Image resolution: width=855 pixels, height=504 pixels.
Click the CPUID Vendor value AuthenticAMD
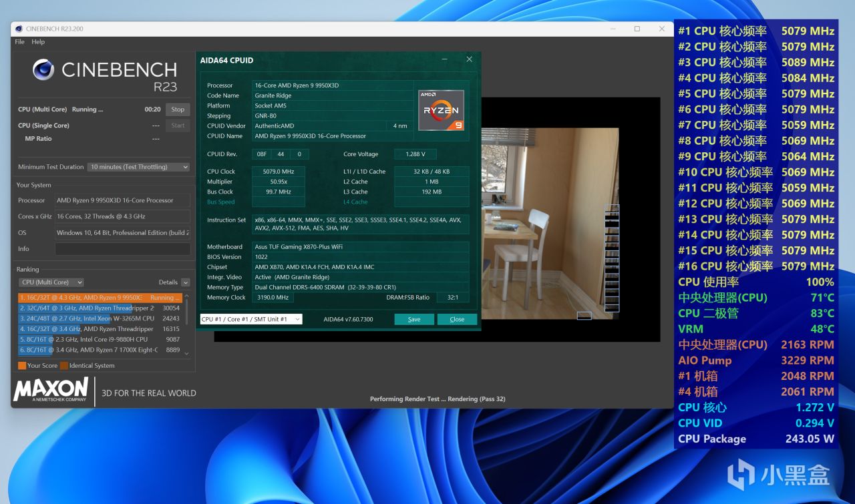click(319, 125)
